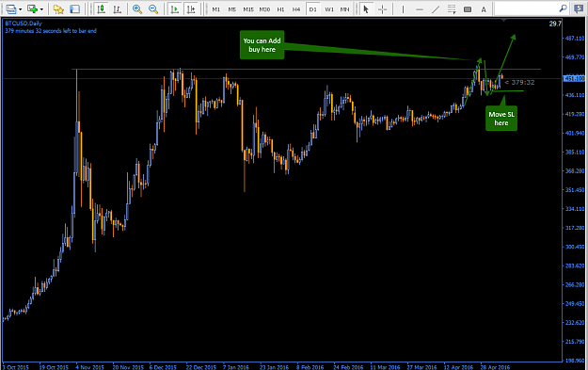588x370 pixels.
Task: Expand the dropdown arrow beside the green plus
Action: pos(41,9)
